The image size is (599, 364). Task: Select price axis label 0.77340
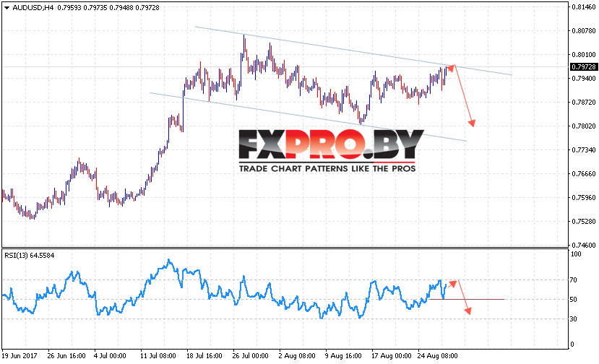[583, 149]
